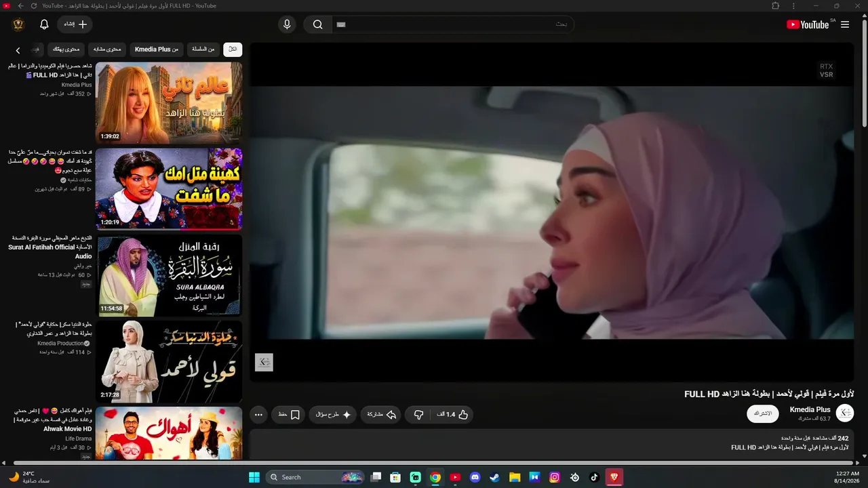Share the video (مشاركة)
Screen dimensions: 868x488
[381, 414]
